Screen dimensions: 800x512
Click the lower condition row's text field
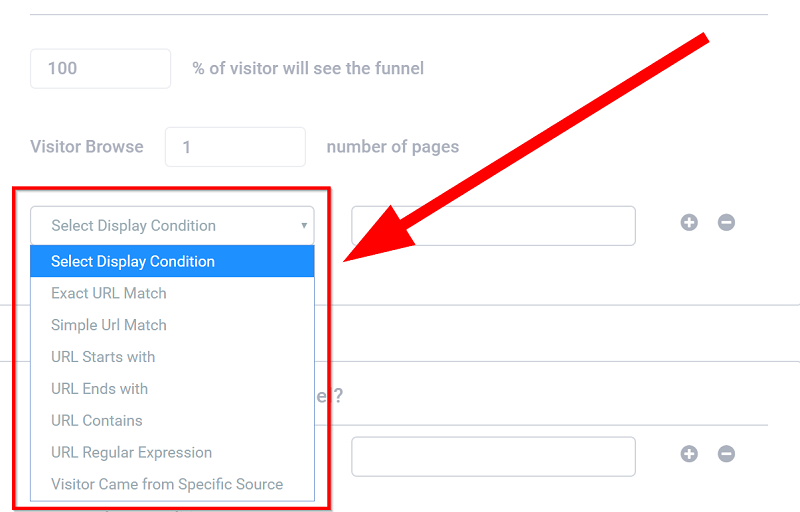pyautogui.click(x=493, y=456)
